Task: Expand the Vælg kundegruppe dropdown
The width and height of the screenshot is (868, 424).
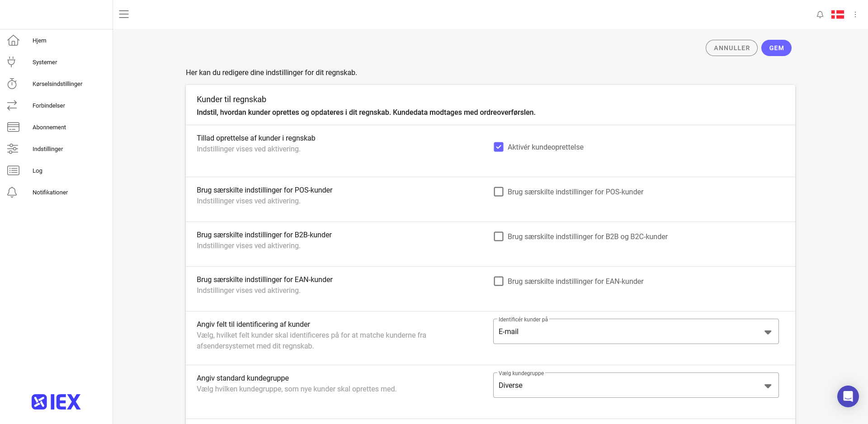Action: [635, 386]
